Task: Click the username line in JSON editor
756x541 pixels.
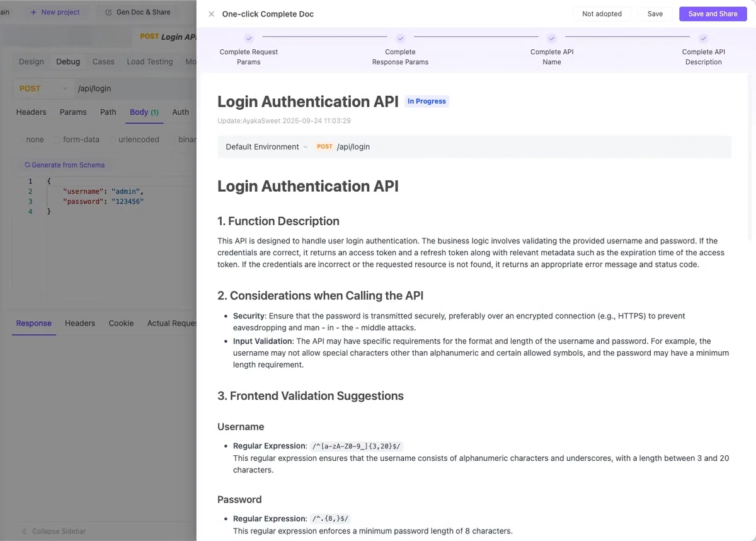Action: coord(103,191)
